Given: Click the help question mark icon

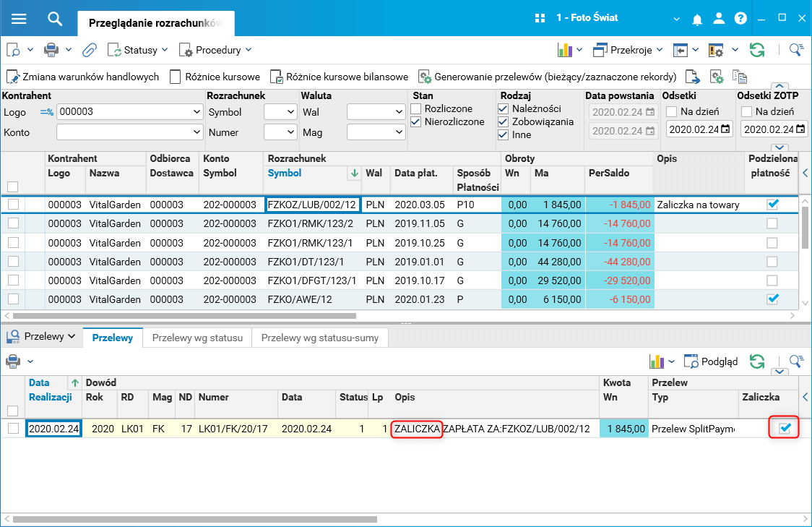Looking at the screenshot, I should 740,18.
